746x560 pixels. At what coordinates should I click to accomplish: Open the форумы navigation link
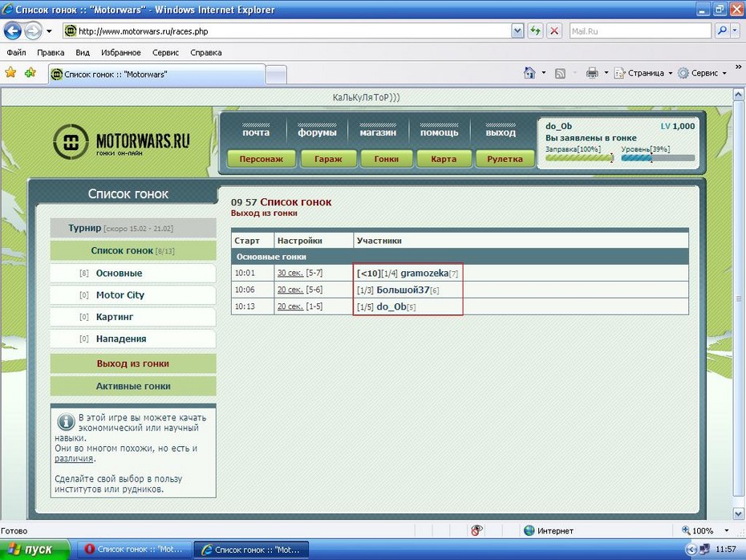click(317, 132)
